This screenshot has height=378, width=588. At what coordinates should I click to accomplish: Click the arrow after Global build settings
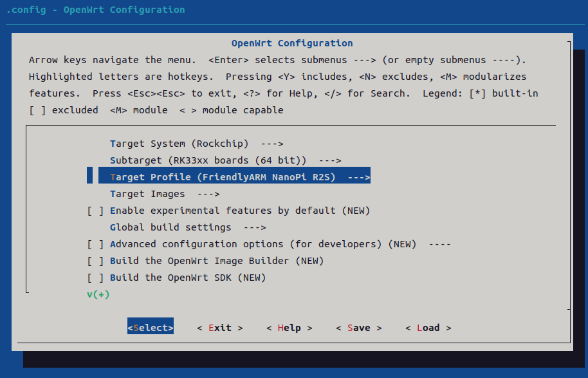click(255, 227)
